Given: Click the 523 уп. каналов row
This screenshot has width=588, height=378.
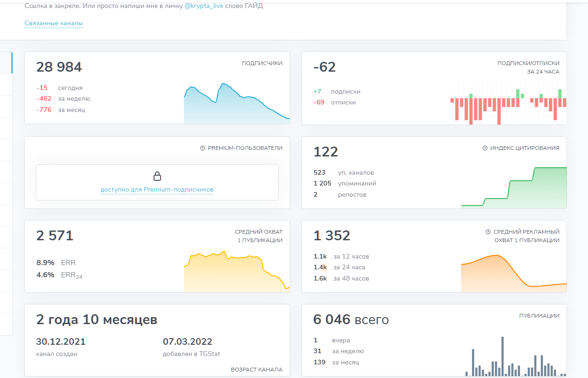Looking at the screenshot, I should point(344,172).
